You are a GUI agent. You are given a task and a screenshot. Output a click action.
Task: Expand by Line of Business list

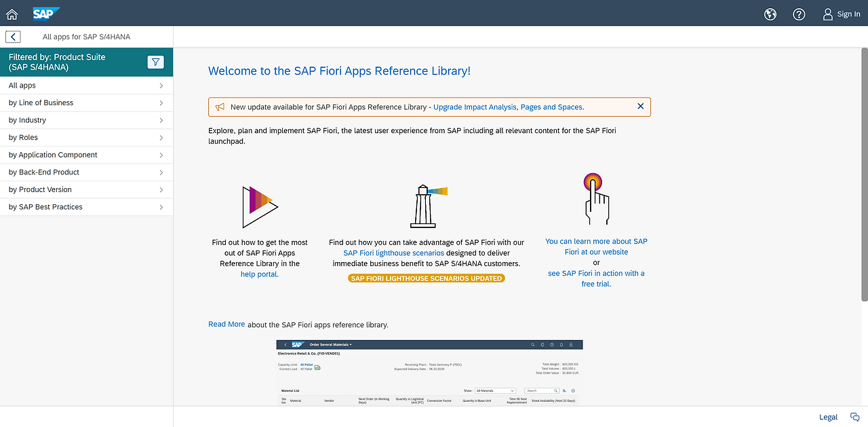[86, 103]
